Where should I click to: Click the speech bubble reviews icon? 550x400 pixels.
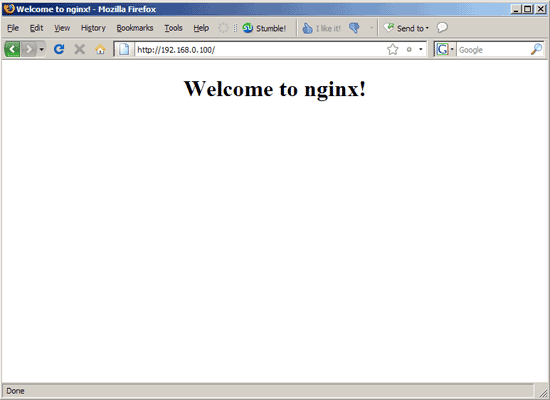(442, 27)
